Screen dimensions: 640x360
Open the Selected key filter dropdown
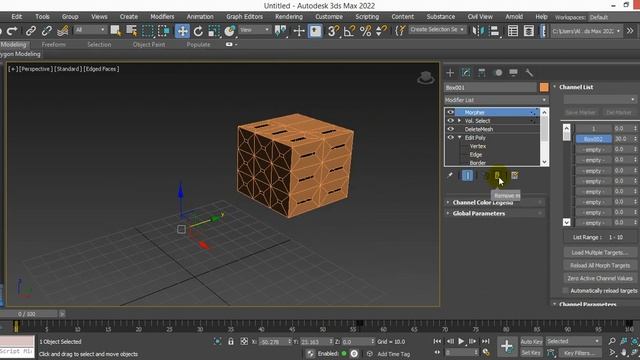(x=573, y=341)
